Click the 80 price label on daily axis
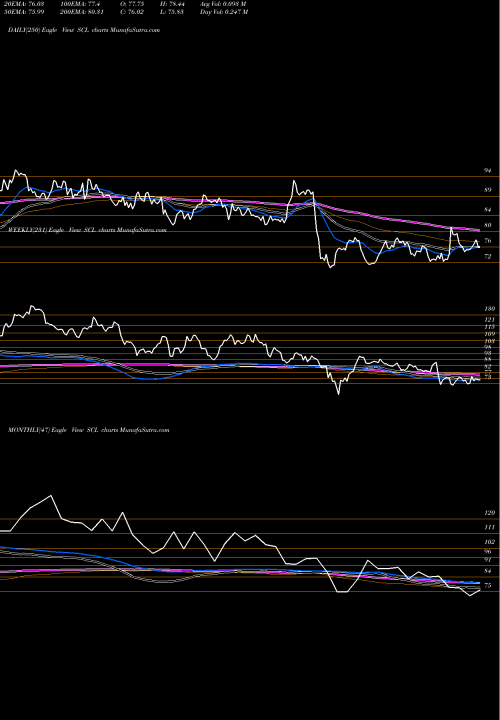This screenshot has height=720, width=500. pyautogui.click(x=488, y=225)
